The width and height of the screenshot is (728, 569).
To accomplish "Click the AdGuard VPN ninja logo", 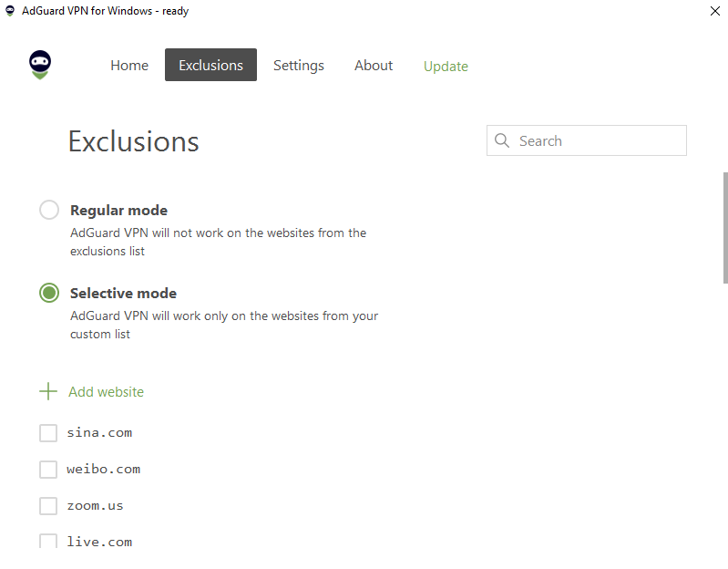I will click(x=40, y=65).
